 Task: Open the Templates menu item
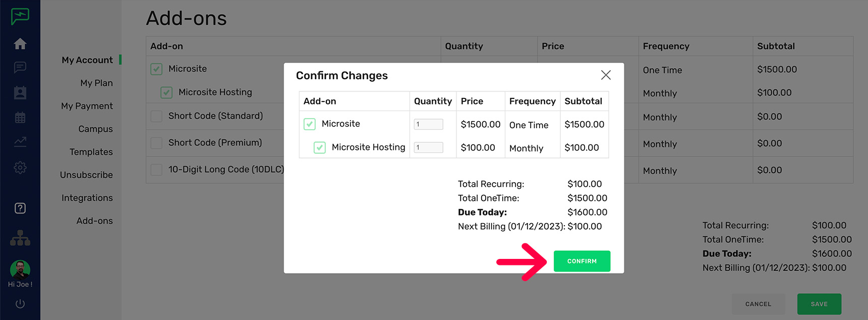pos(91,152)
